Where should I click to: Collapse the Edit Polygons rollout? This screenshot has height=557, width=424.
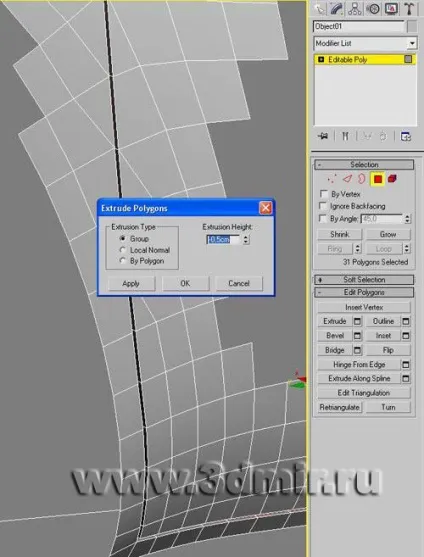pyautogui.click(x=364, y=292)
